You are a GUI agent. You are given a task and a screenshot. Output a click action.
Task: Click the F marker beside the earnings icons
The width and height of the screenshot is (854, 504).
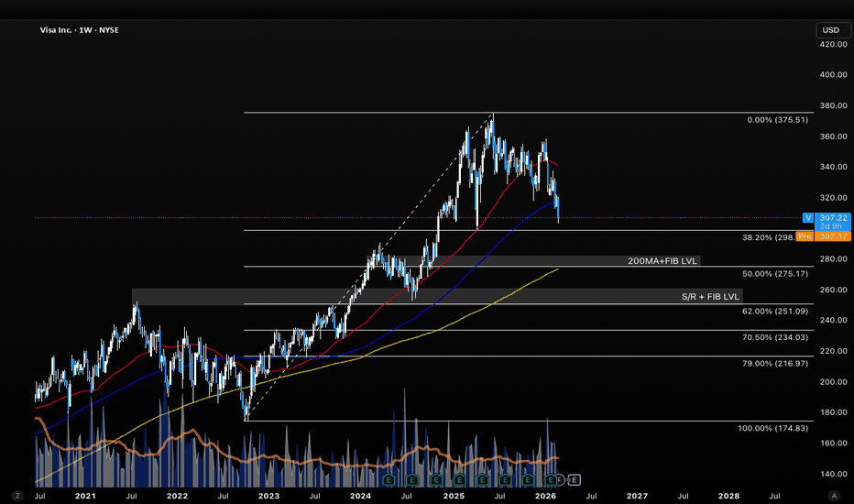pos(560,479)
